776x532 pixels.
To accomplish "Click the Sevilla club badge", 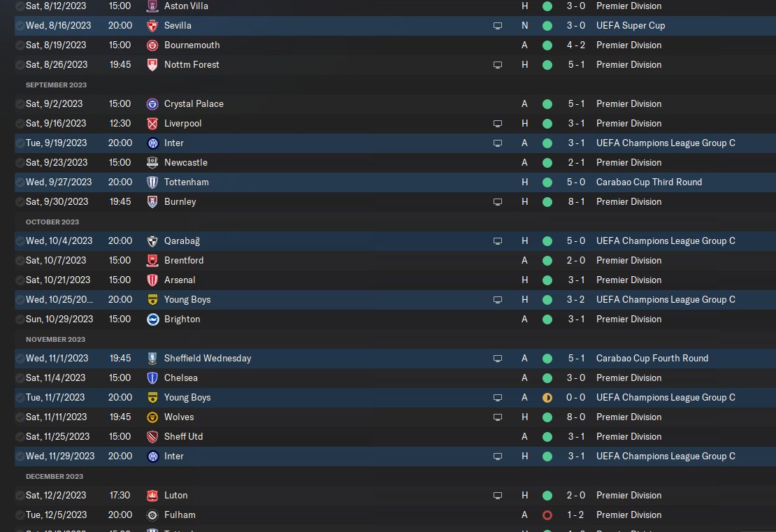I will [152, 25].
